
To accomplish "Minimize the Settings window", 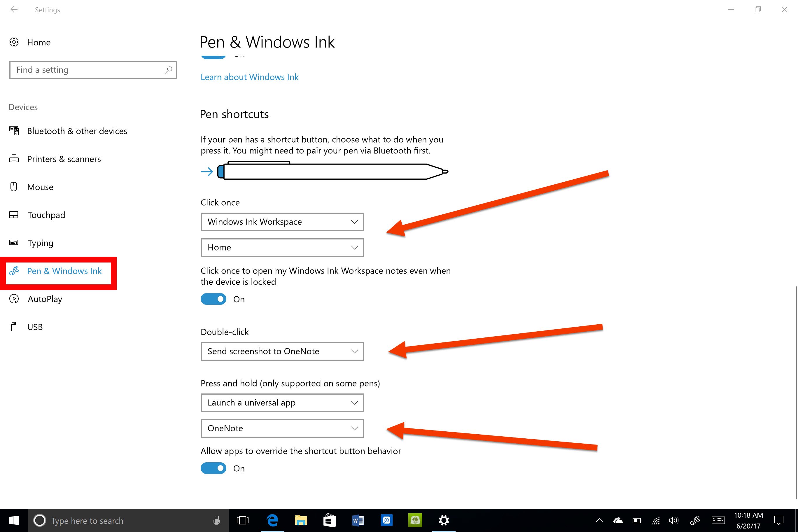I will point(731,10).
